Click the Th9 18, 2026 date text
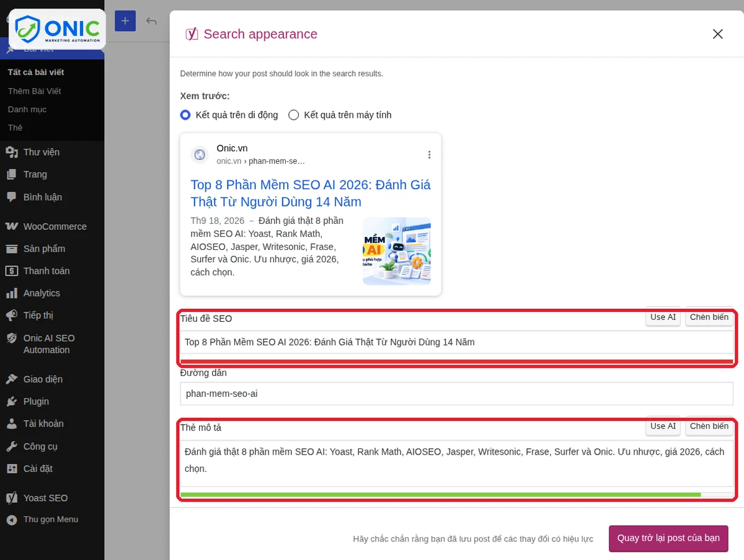Image resolution: width=744 pixels, height=560 pixels. 218,221
